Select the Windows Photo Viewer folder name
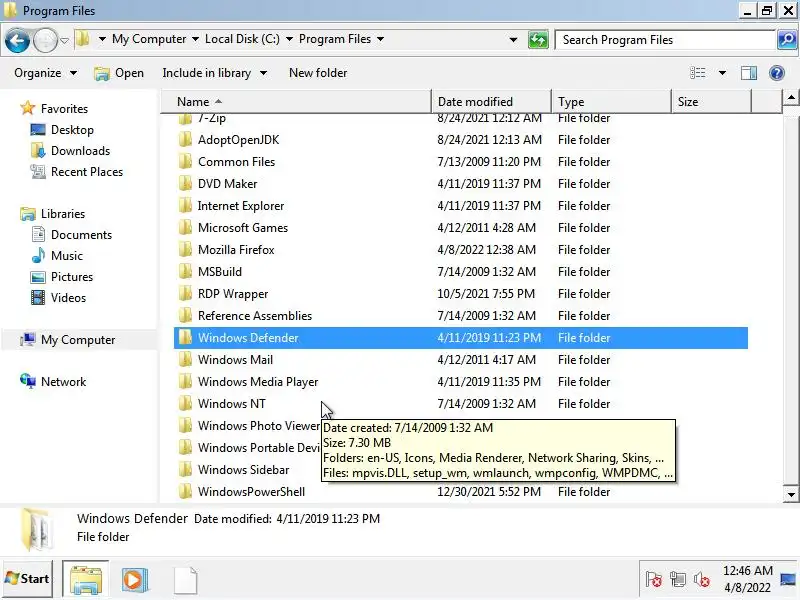800x600 pixels. 259,426
